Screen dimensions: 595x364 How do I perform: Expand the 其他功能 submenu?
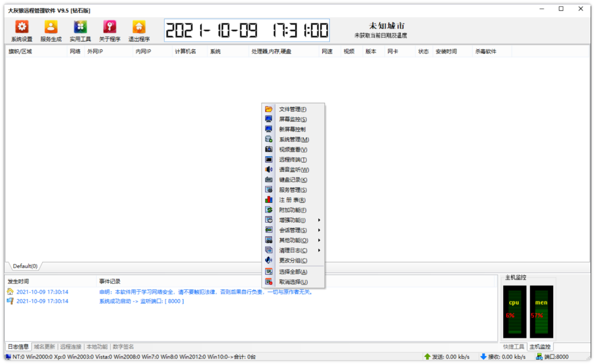click(293, 240)
